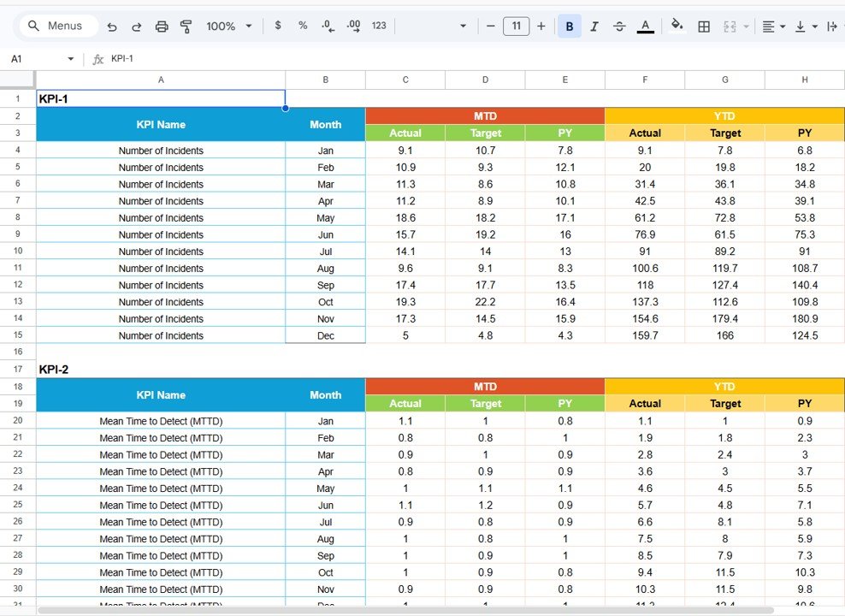Apply currency format with the dollar icon
The height and width of the screenshot is (616, 845).
click(277, 26)
